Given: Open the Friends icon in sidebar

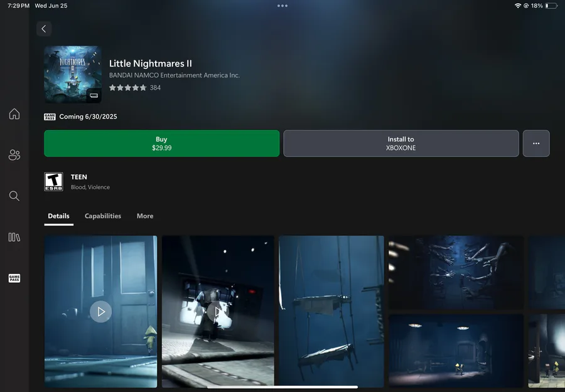Looking at the screenshot, I should click(14, 155).
